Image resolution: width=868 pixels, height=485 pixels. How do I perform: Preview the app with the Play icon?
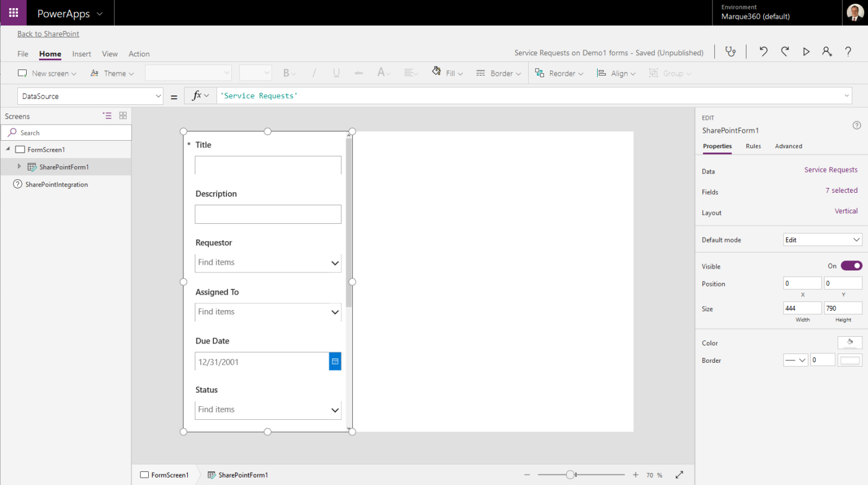pyautogui.click(x=805, y=52)
